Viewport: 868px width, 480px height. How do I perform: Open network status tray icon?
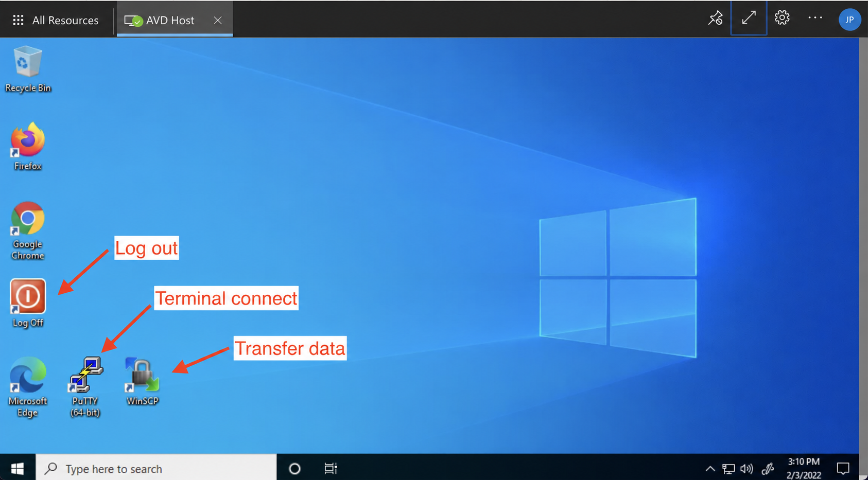click(728, 469)
